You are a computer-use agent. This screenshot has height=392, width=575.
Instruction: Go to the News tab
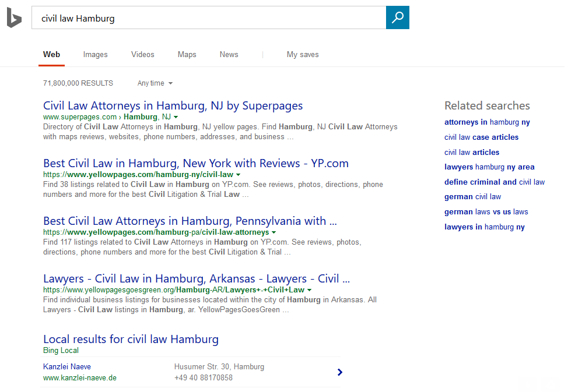(x=229, y=54)
